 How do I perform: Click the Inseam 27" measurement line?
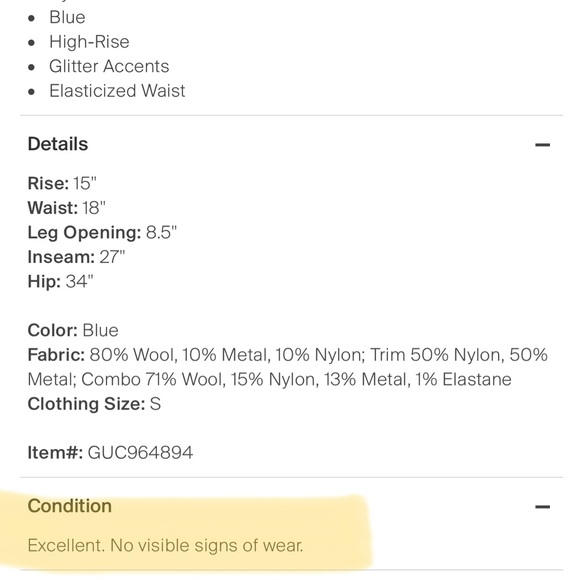(x=77, y=257)
